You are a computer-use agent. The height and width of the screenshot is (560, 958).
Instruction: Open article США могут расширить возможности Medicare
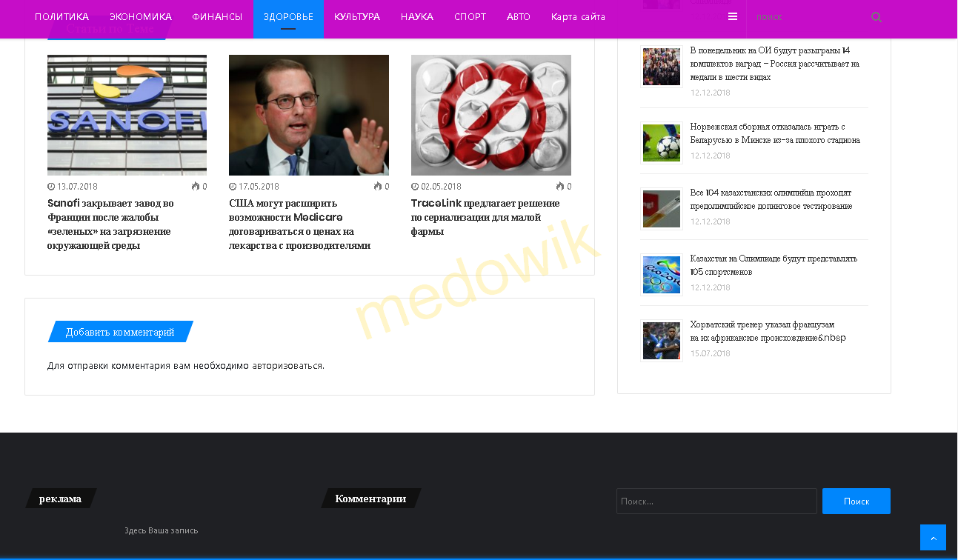300,224
